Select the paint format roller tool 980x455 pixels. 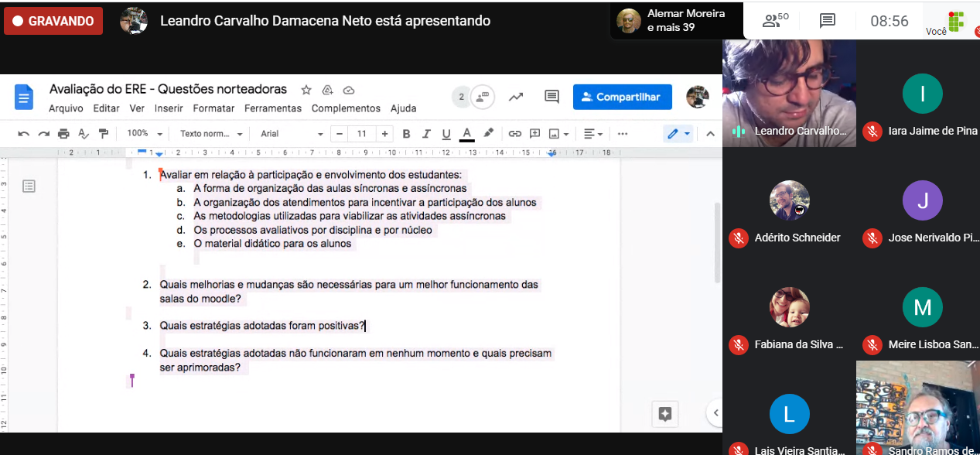(x=104, y=134)
